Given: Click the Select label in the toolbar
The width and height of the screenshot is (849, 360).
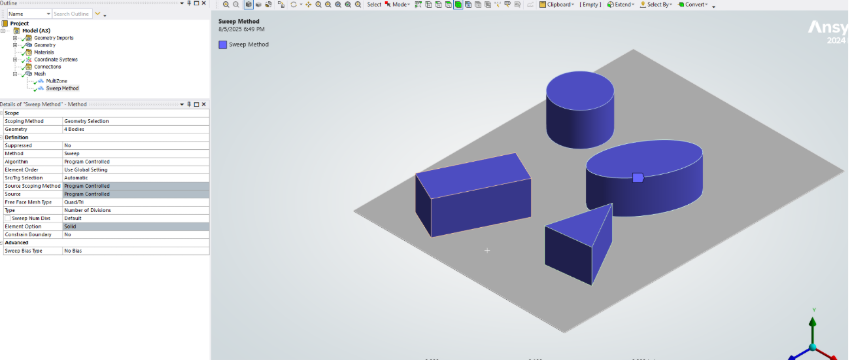Looking at the screenshot, I should pyautogui.click(x=374, y=4).
